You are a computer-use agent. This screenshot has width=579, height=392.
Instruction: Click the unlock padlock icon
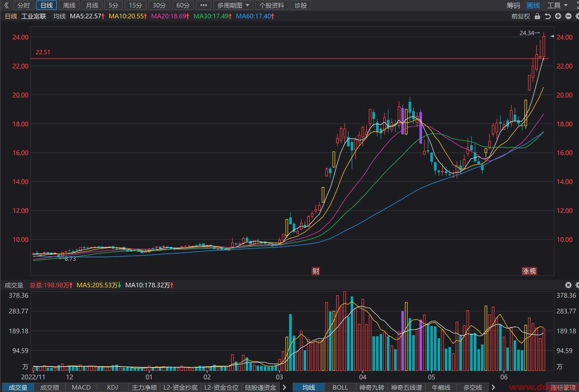(x=537, y=16)
